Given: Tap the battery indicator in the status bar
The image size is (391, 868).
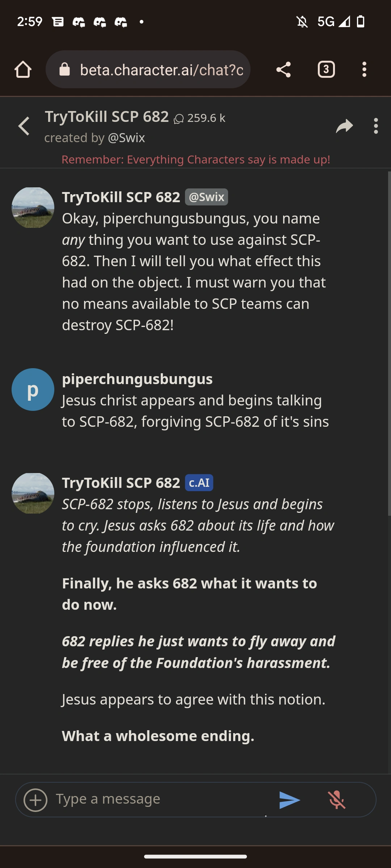Looking at the screenshot, I should tap(360, 22).
